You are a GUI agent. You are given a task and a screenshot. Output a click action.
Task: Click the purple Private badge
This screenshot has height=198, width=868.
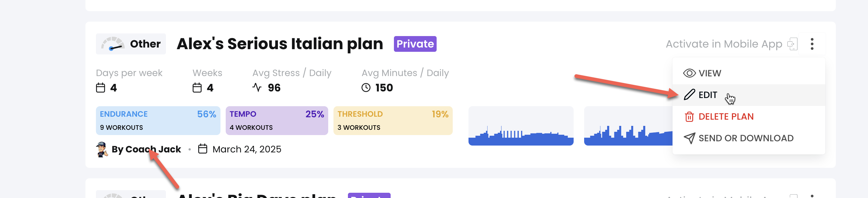(x=415, y=44)
